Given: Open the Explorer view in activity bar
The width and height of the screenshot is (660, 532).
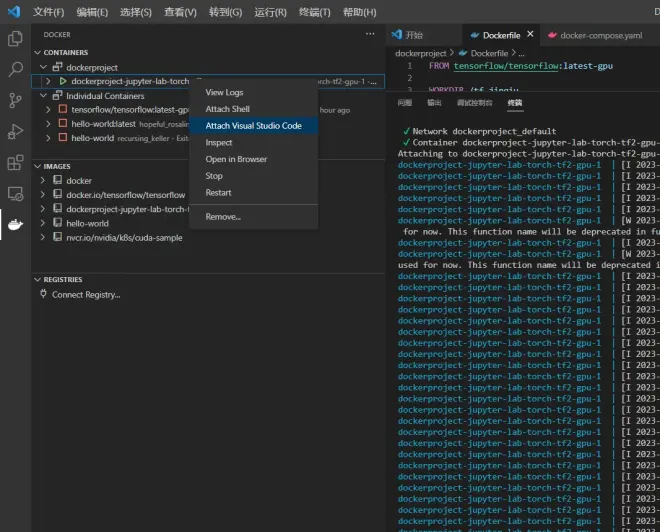Looking at the screenshot, I should pos(15,39).
